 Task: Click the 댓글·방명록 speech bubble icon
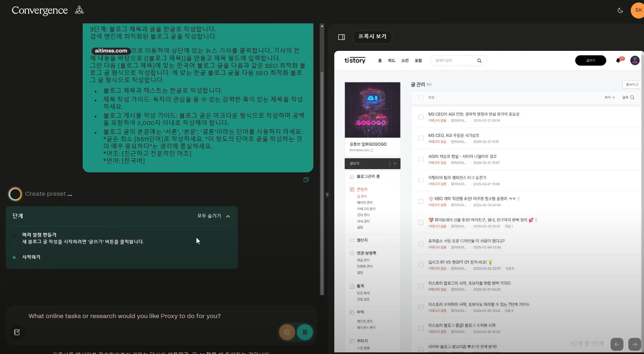(352, 253)
